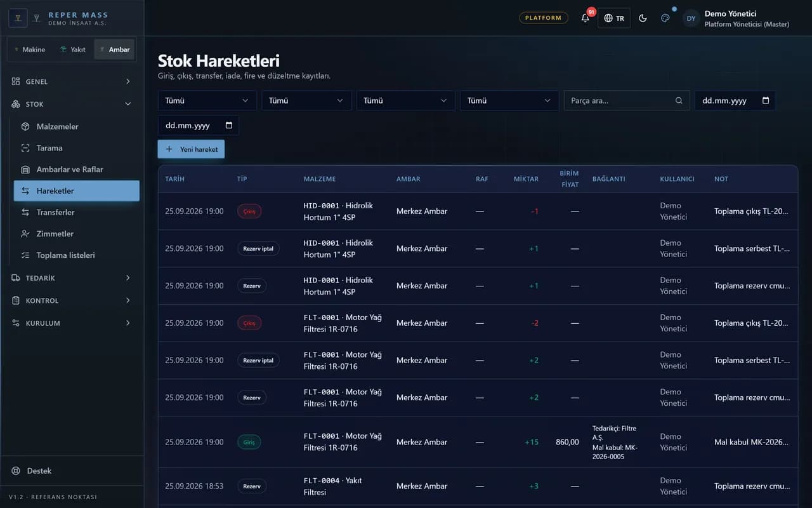The image size is (812, 508).
Task: Open the second Tümü filter dropdown
Action: click(306, 100)
